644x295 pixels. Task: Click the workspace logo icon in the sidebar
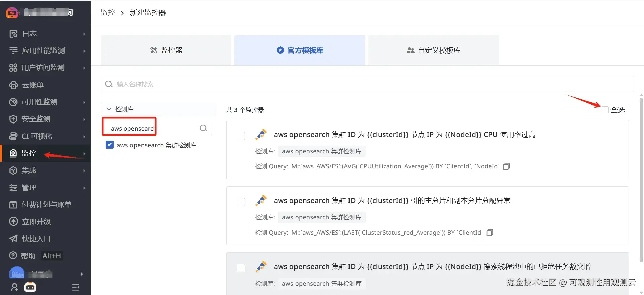[x=12, y=13]
